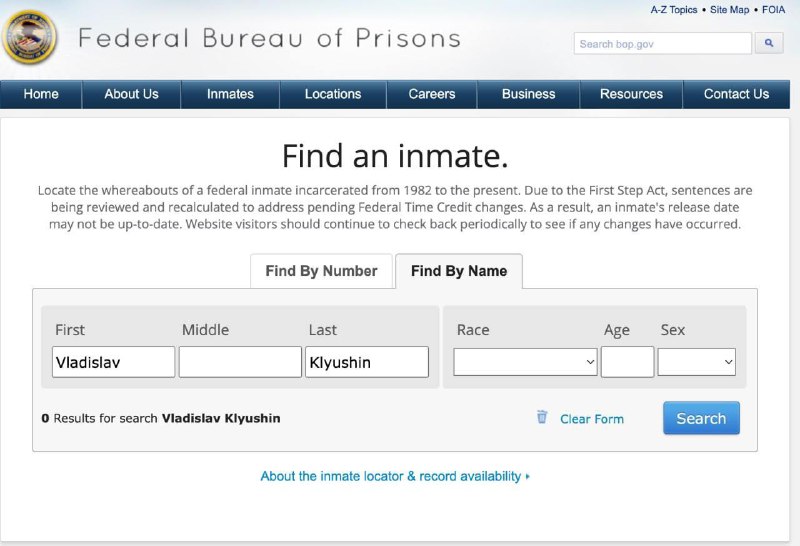800x546 pixels.
Task: Click the Age input field
Action: pos(628,362)
